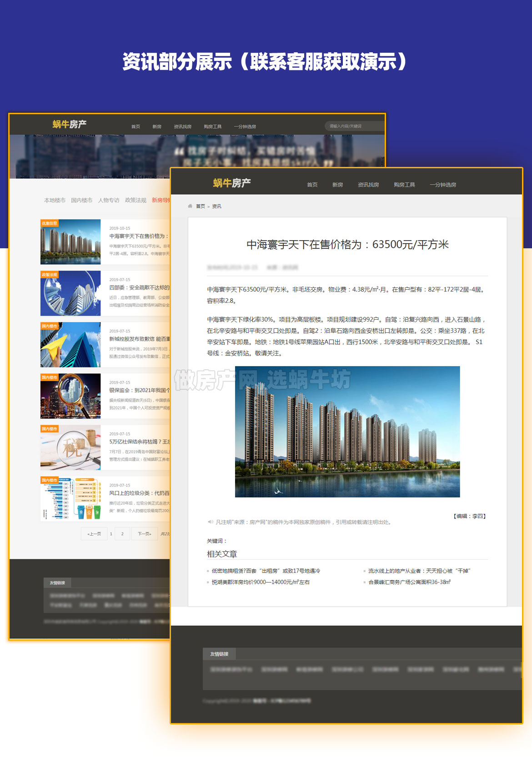Image resolution: width=532 pixels, height=764 pixels.
Task: Switch to the 新房导购 category tab
Action: 161,200
